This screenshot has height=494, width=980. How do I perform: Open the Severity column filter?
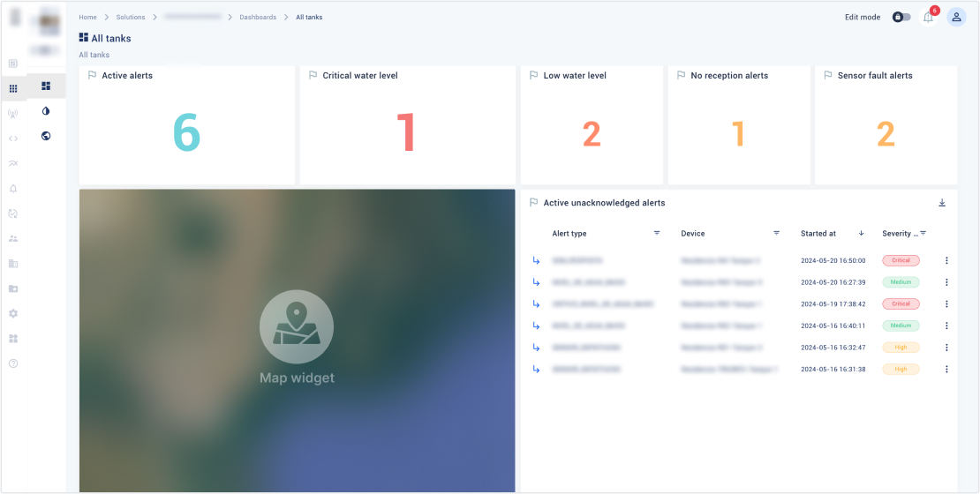[923, 234]
